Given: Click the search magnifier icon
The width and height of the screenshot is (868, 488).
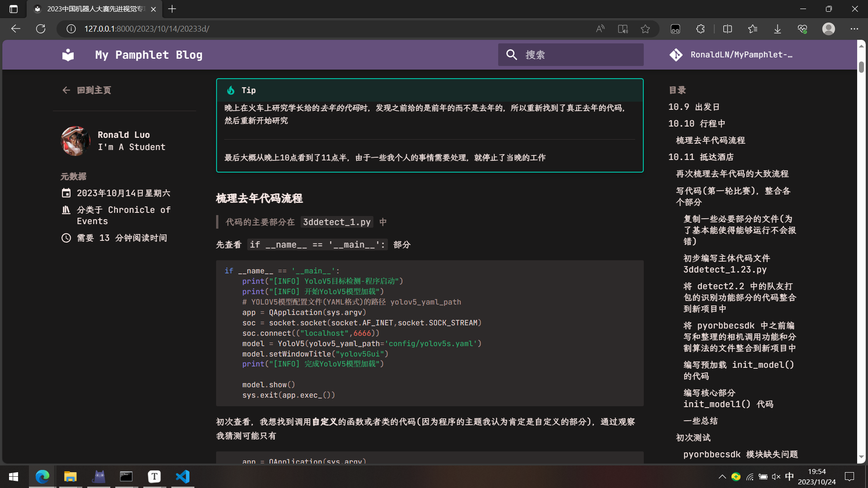Looking at the screenshot, I should coord(511,55).
